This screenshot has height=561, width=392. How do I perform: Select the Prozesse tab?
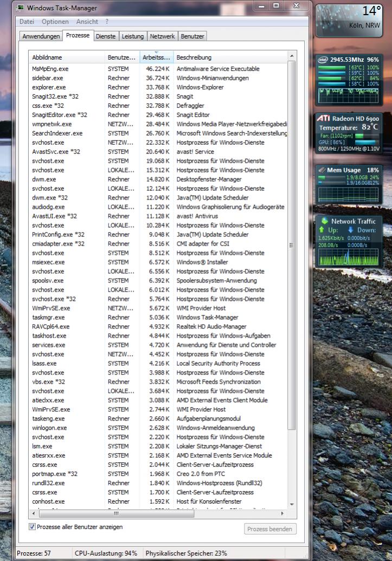(x=78, y=35)
